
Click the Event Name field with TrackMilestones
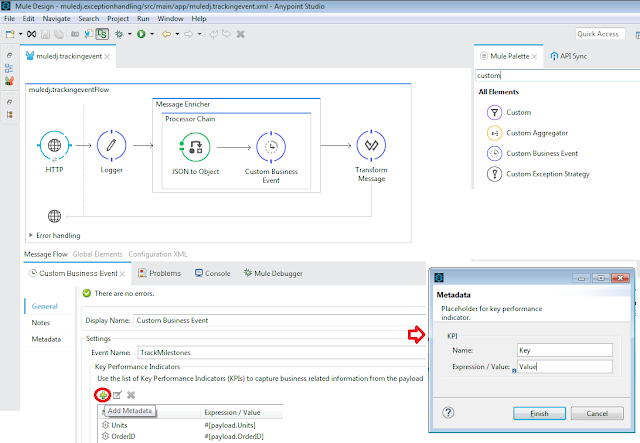[x=282, y=352]
